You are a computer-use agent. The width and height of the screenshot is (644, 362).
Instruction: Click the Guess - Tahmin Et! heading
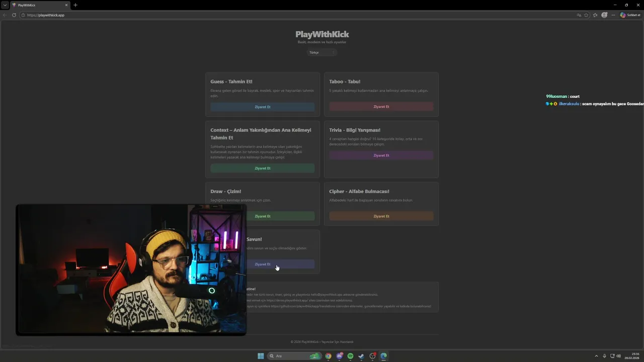pyautogui.click(x=231, y=81)
